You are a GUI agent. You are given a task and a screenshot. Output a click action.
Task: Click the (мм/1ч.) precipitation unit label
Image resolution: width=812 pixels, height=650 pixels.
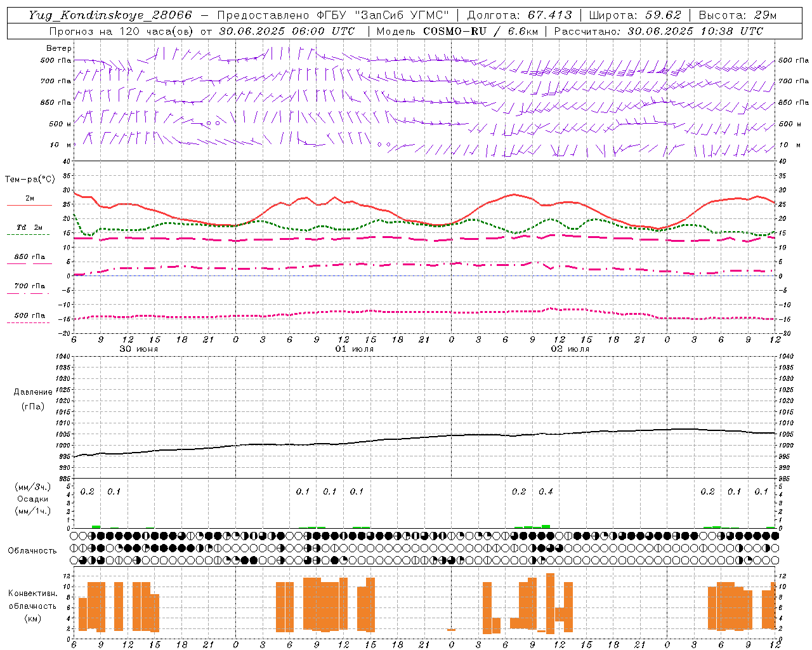33,510
